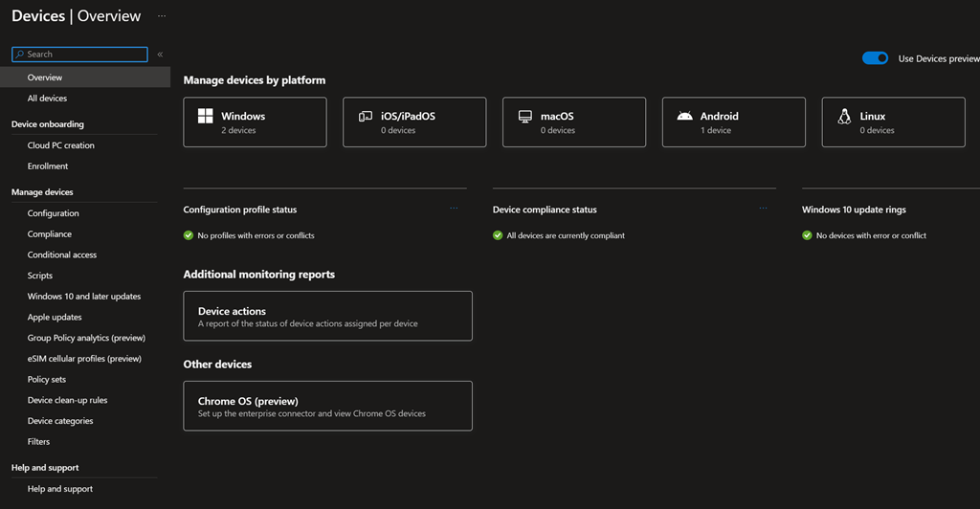Click the Linux penguin icon
Screen dimensions: 980x509
click(x=844, y=117)
